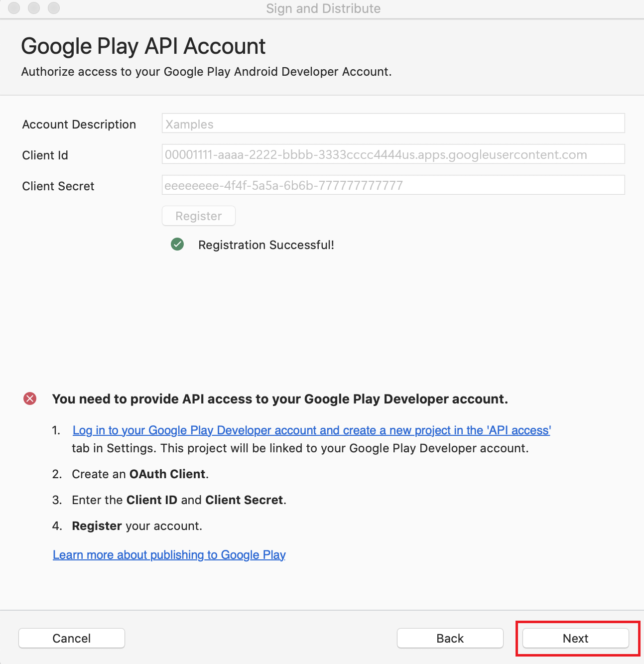Proceed with the Next button

pyautogui.click(x=575, y=638)
